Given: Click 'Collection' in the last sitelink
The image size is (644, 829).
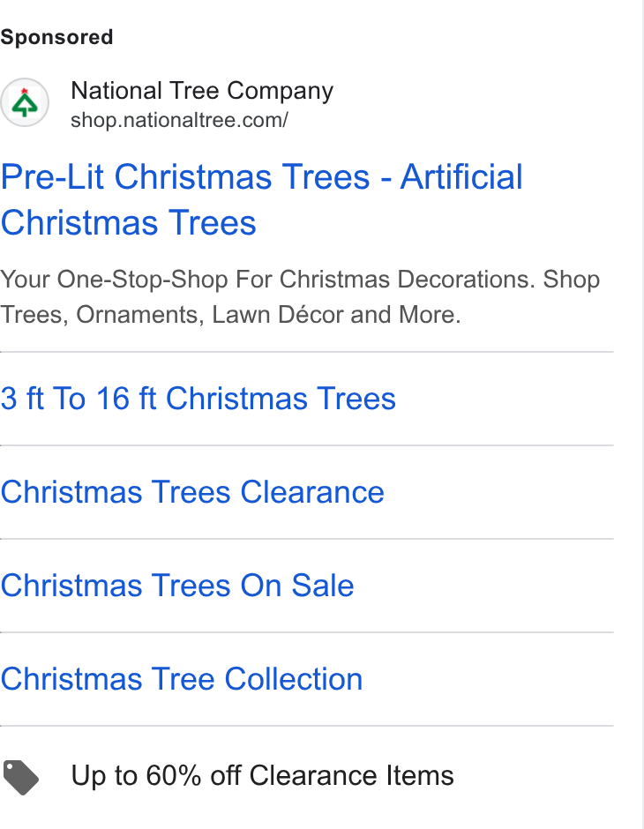Looking at the screenshot, I should pyautogui.click(x=294, y=679).
